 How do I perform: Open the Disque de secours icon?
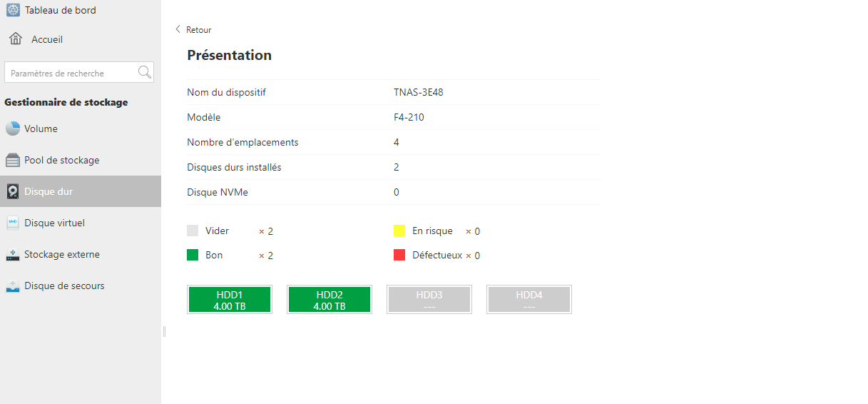(x=13, y=286)
